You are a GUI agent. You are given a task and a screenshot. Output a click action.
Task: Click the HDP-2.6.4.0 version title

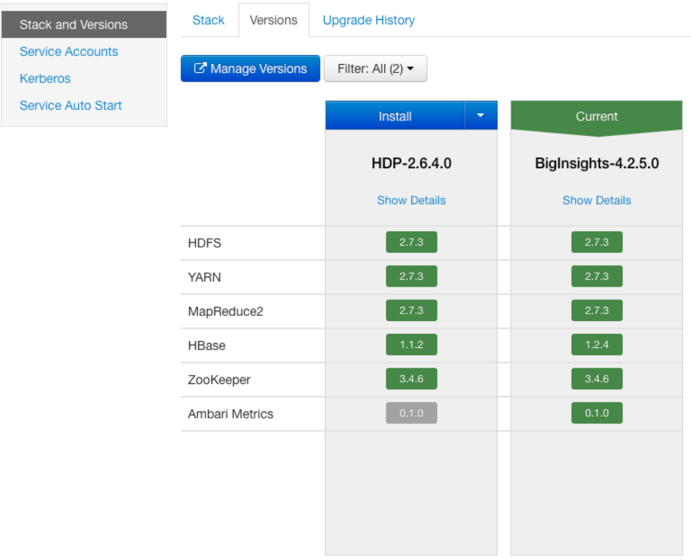click(x=411, y=163)
